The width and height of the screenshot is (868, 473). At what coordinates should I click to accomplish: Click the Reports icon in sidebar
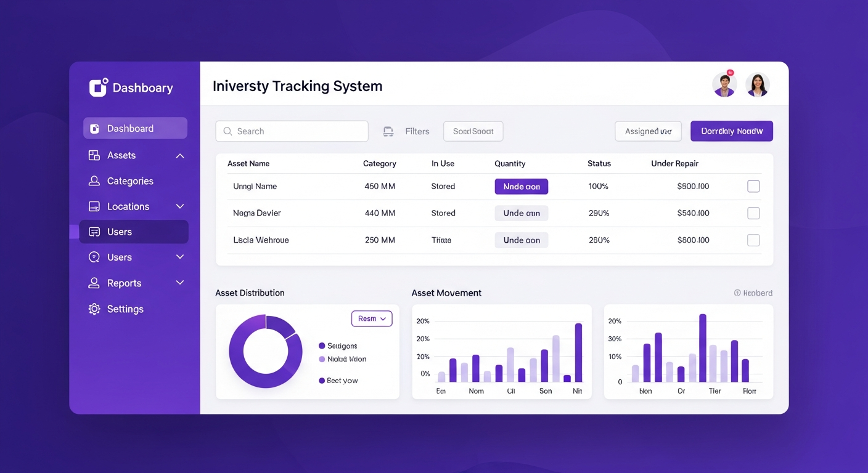point(94,283)
